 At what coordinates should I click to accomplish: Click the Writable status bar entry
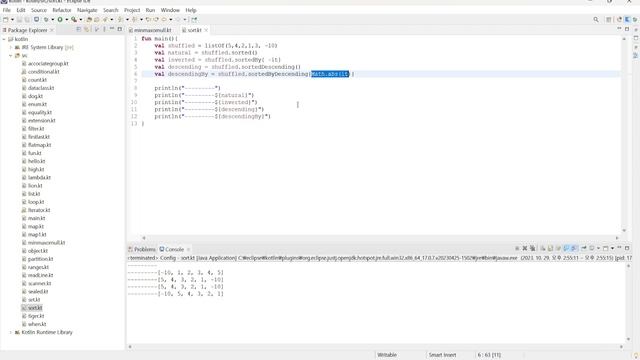(x=387, y=355)
